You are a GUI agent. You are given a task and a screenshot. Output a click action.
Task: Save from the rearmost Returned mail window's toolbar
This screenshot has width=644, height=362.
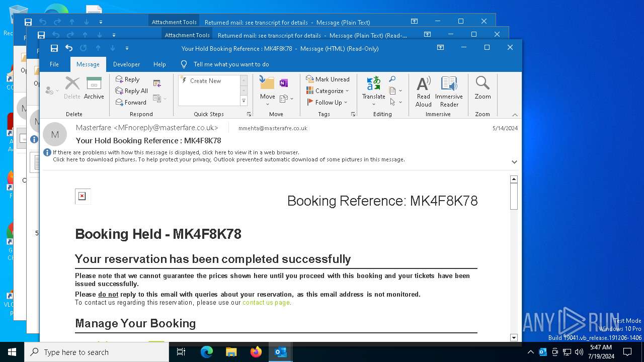(x=28, y=22)
